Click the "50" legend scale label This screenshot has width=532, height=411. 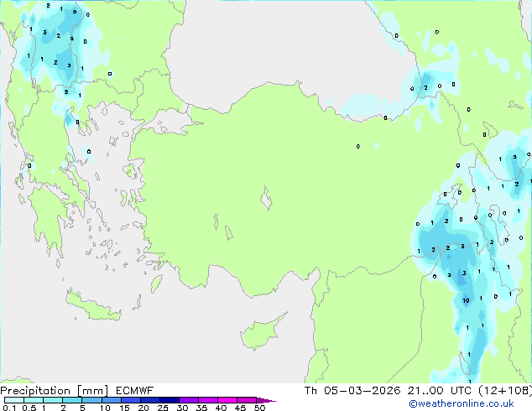coord(259,408)
